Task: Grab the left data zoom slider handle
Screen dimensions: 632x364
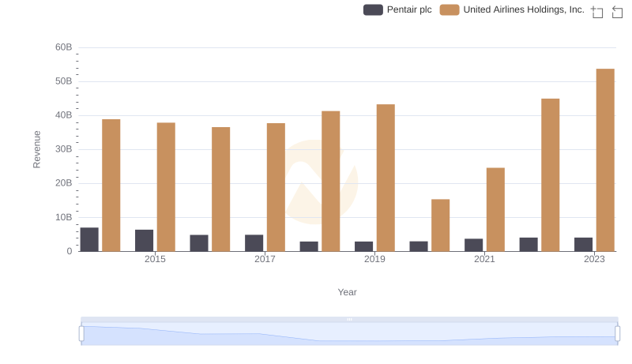Action: [x=81, y=334]
